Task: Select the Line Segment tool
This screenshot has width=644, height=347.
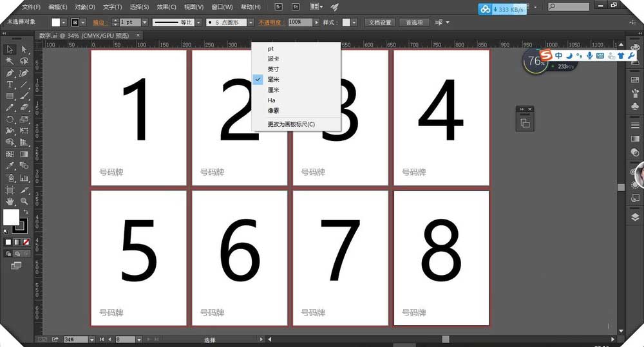Action: tap(24, 84)
